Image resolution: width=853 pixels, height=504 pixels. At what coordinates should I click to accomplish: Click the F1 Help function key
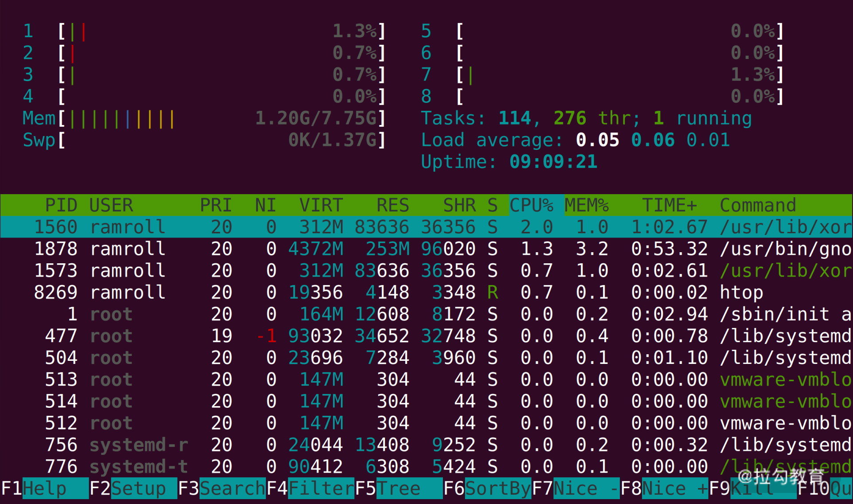pos(44,488)
